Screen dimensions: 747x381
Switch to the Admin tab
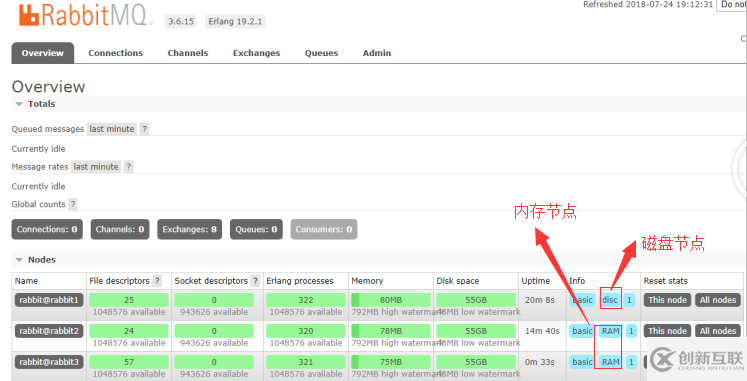(x=377, y=53)
